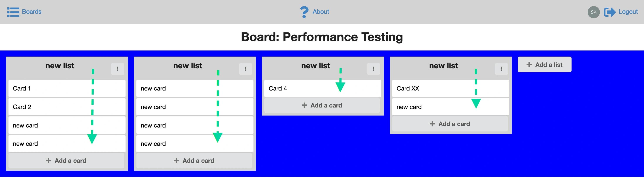The image size is (644, 188).
Task: Add a card to the first list
Action: click(66, 161)
